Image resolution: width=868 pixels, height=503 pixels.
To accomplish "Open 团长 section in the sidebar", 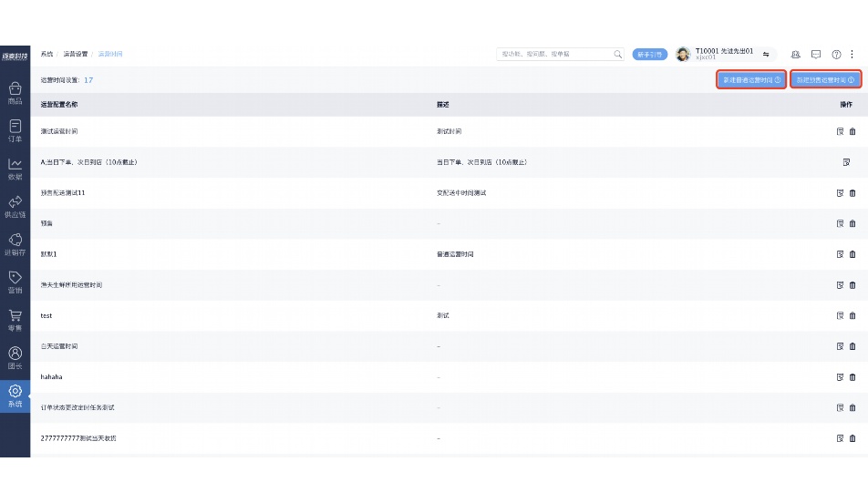I will 15,357.
